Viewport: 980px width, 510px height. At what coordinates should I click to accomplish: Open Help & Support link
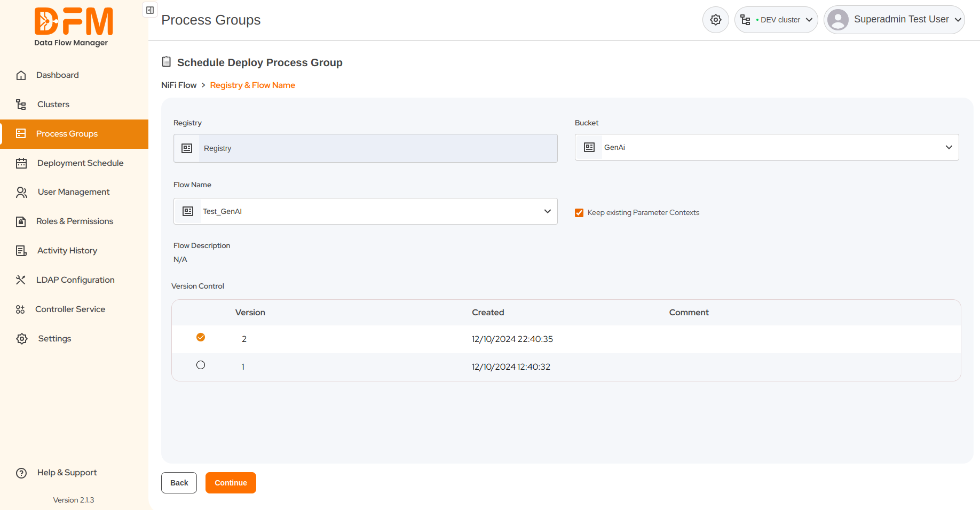[x=67, y=473]
